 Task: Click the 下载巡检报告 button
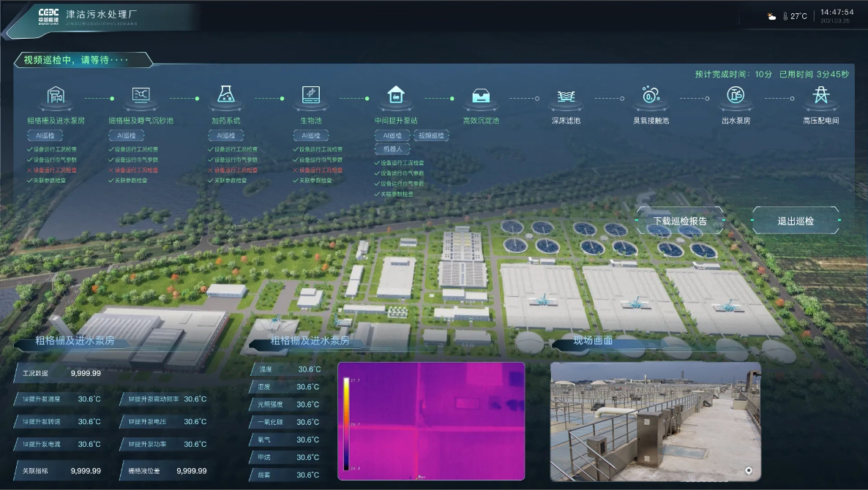point(680,221)
